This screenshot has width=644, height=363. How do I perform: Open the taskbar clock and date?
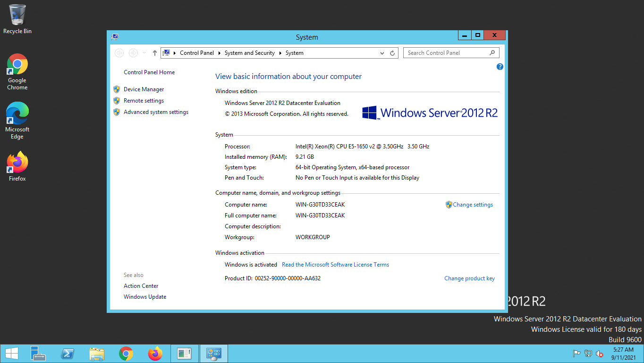point(623,354)
